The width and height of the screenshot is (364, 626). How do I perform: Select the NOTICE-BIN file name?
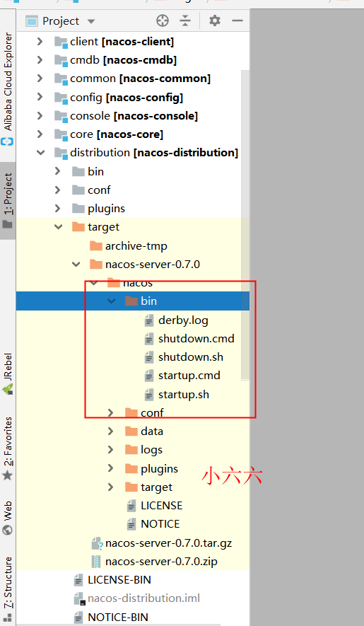118,617
